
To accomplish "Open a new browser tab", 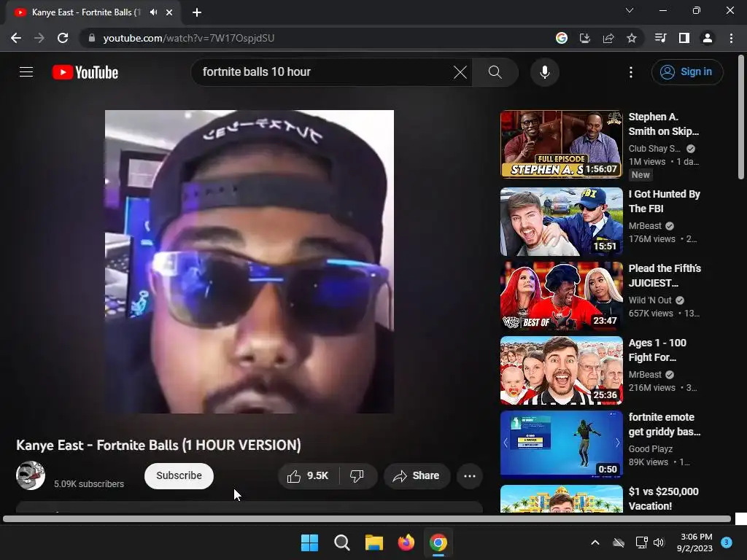I will click(x=197, y=12).
